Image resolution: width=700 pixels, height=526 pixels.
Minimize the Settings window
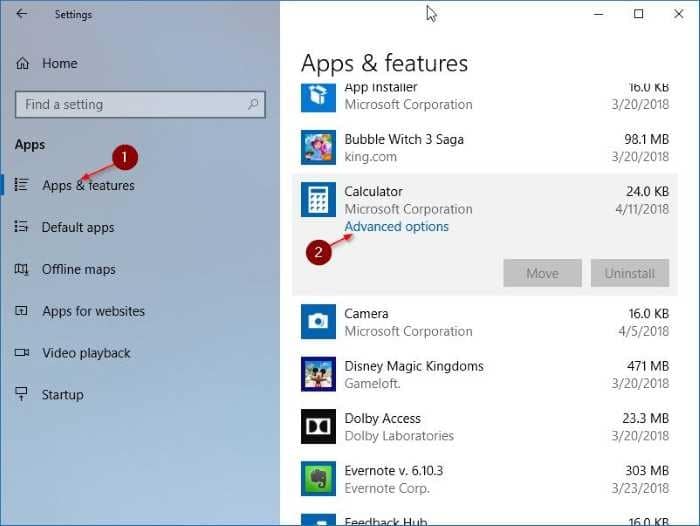(598, 14)
